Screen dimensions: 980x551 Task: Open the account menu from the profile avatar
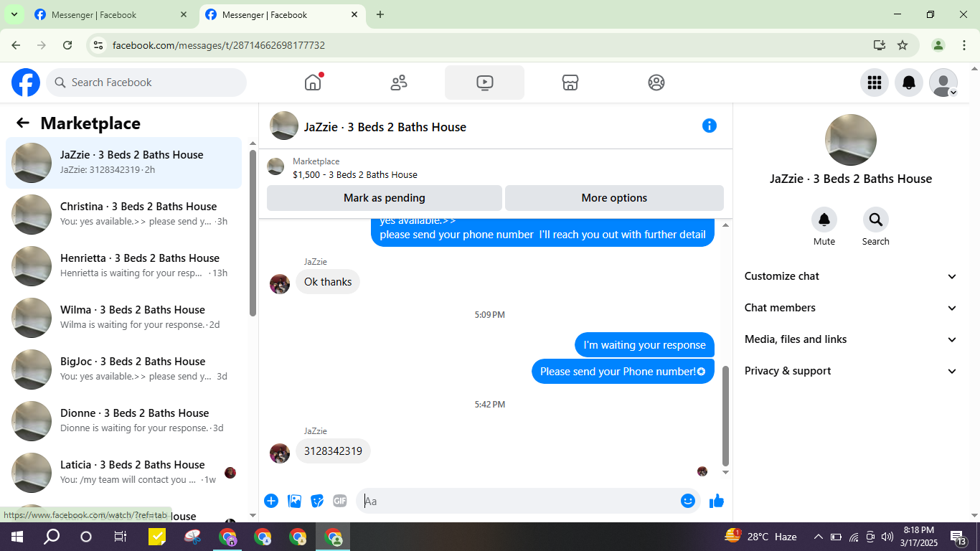tap(943, 83)
